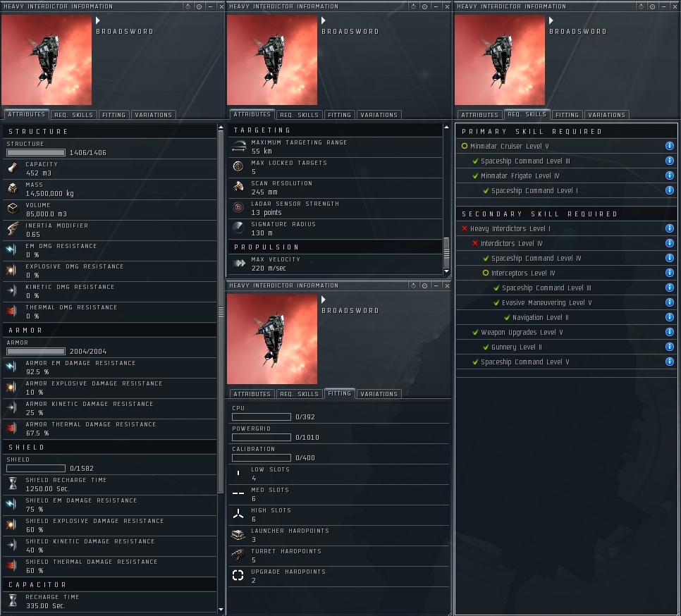Open Fitting tab in Structure attributes window

(x=114, y=115)
